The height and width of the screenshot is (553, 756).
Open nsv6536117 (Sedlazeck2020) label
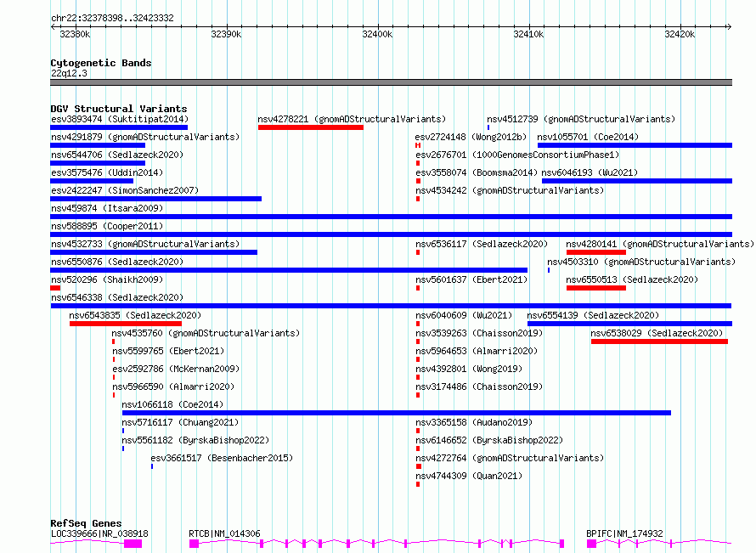[x=482, y=244]
